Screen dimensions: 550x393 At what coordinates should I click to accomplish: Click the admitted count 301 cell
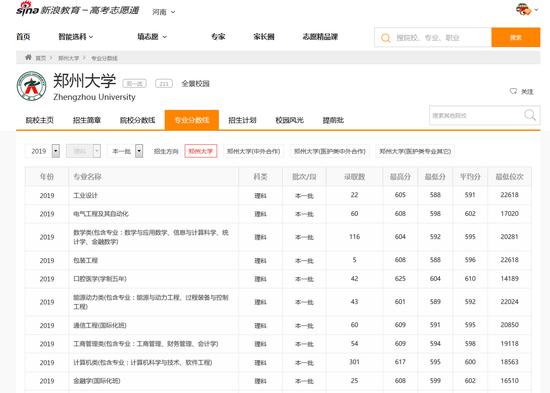click(354, 362)
